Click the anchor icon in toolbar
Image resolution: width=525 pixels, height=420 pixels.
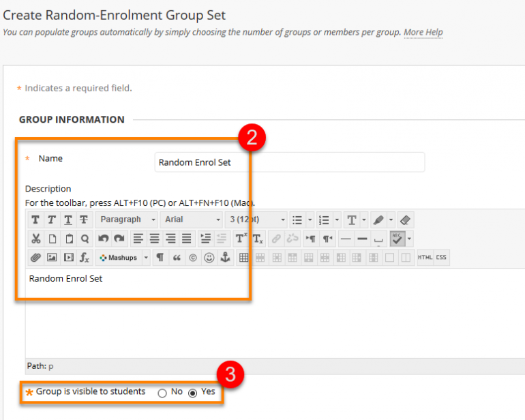[x=225, y=258]
